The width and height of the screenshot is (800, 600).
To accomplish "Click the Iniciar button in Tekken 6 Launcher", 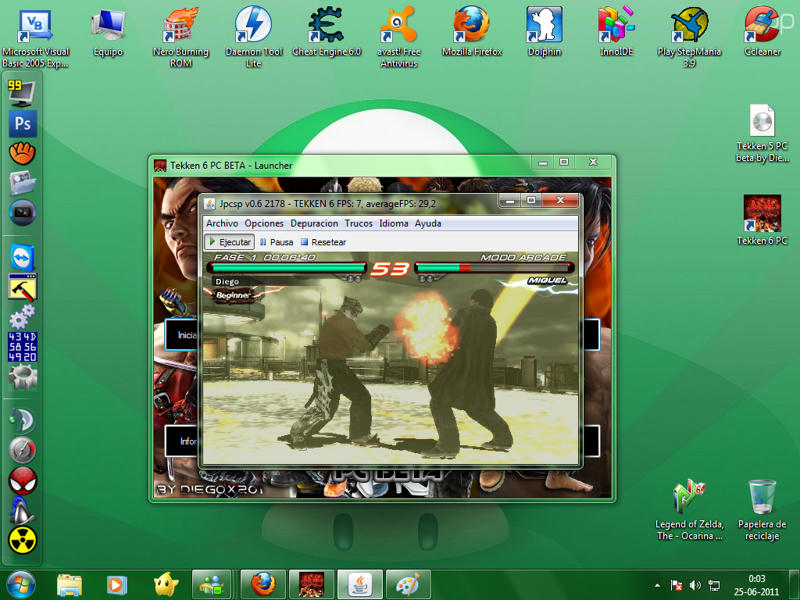I will click(x=181, y=335).
